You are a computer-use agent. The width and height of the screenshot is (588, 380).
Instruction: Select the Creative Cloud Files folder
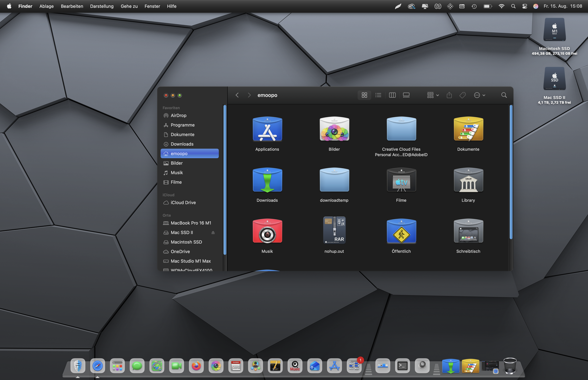(401, 129)
